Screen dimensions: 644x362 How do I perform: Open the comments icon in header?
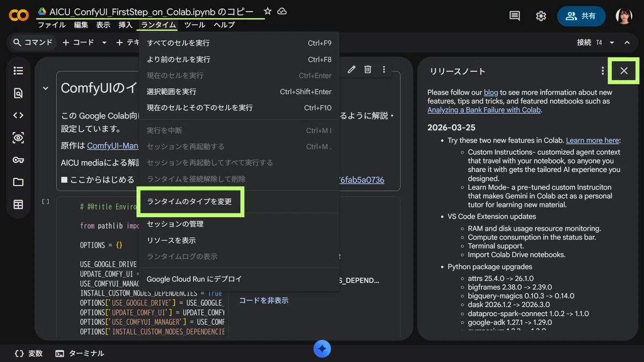(515, 16)
